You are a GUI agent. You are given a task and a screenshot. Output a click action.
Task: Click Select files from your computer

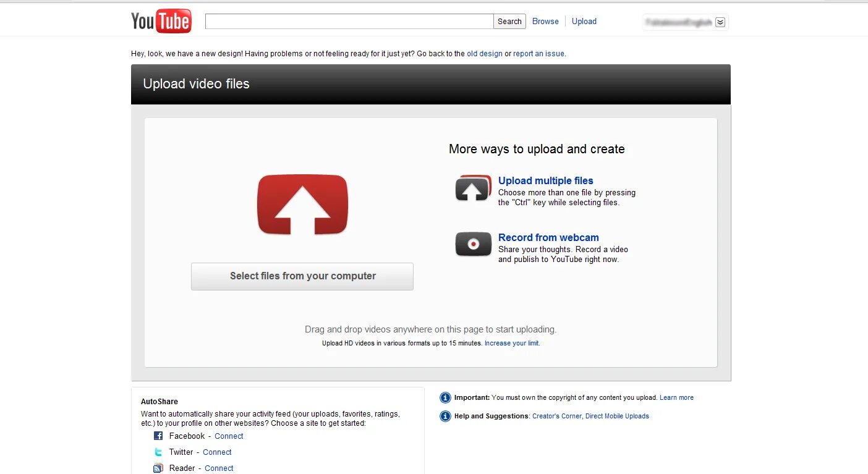[x=302, y=276]
